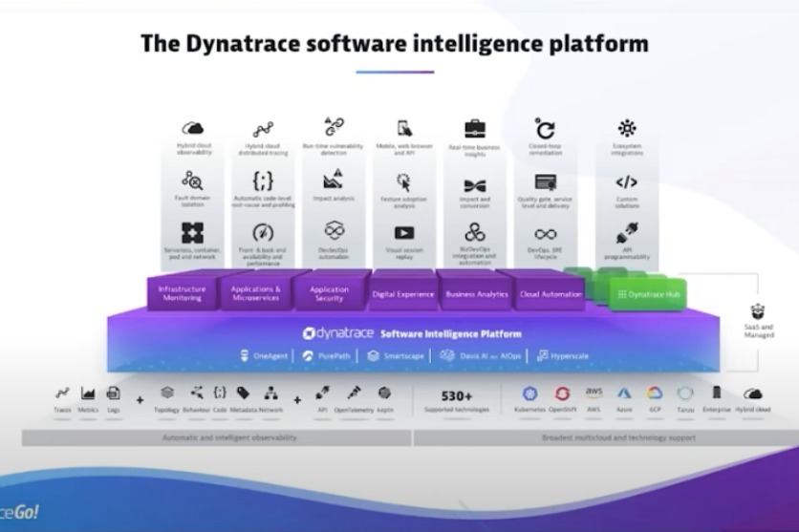
Task: Select the API programmability plug icon
Action: click(x=626, y=233)
